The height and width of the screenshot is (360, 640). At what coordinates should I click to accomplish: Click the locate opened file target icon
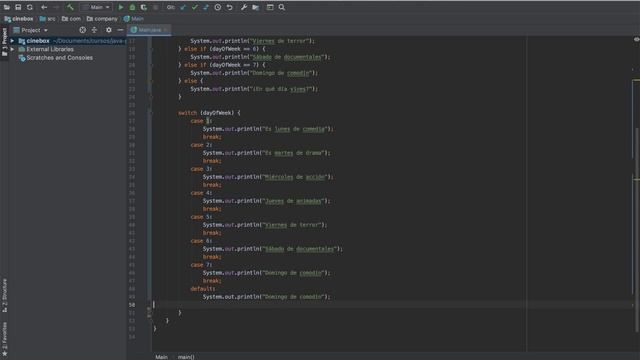click(x=82, y=30)
